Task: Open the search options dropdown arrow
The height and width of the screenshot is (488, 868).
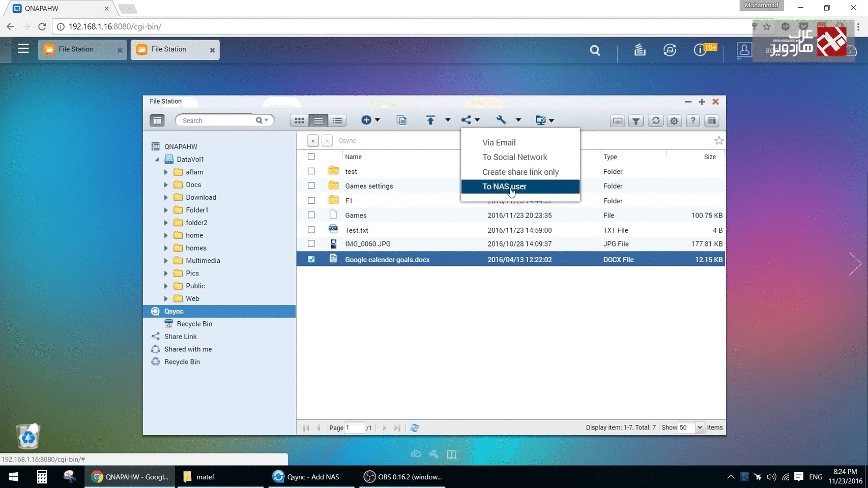Action: tap(266, 120)
